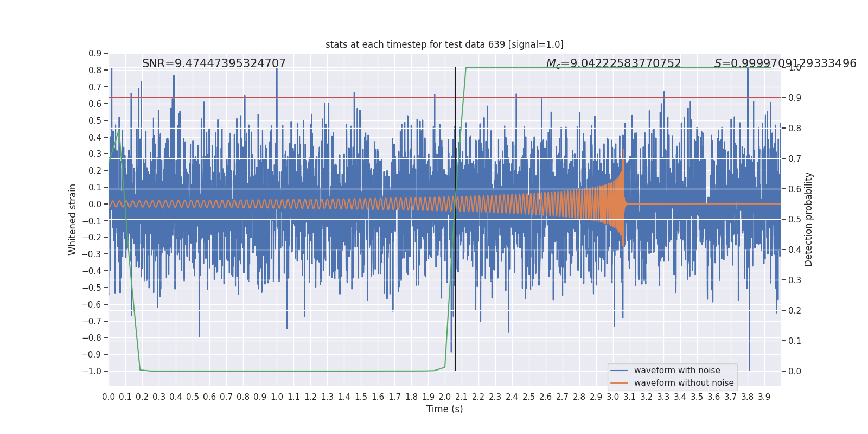Select the 0.3 tick on the Whitened strain axis
The width and height of the screenshot is (868, 434).
pyautogui.click(x=95, y=154)
